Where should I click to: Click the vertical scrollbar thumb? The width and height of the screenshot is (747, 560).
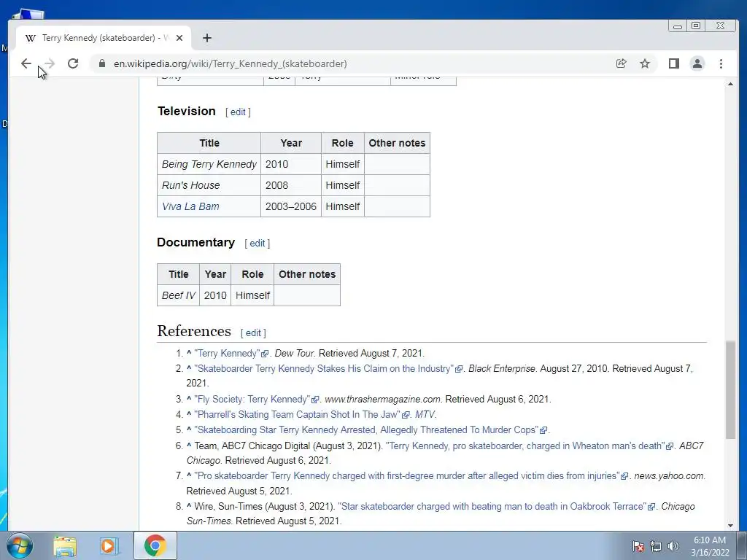(x=730, y=389)
